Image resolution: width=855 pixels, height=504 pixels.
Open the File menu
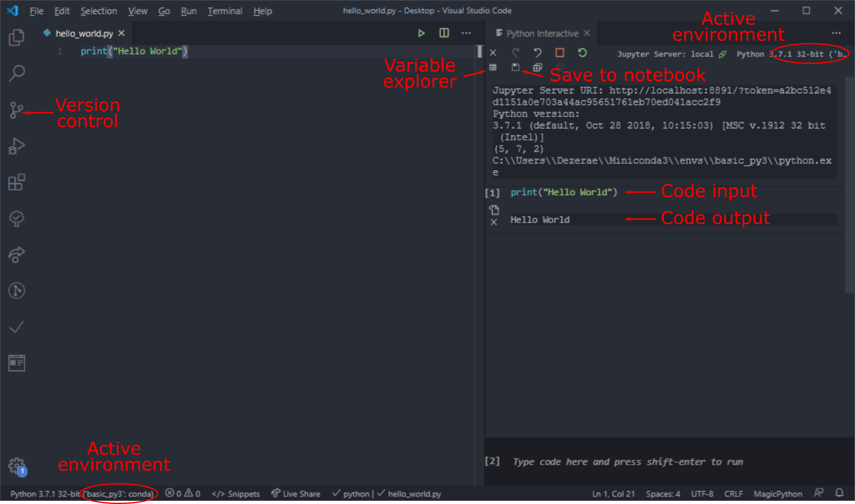pyautogui.click(x=36, y=11)
